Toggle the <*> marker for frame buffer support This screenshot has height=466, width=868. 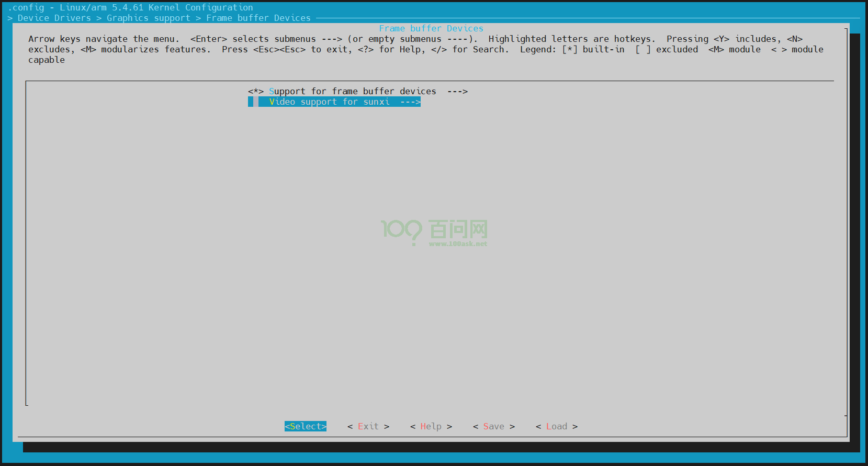[x=255, y=91]
